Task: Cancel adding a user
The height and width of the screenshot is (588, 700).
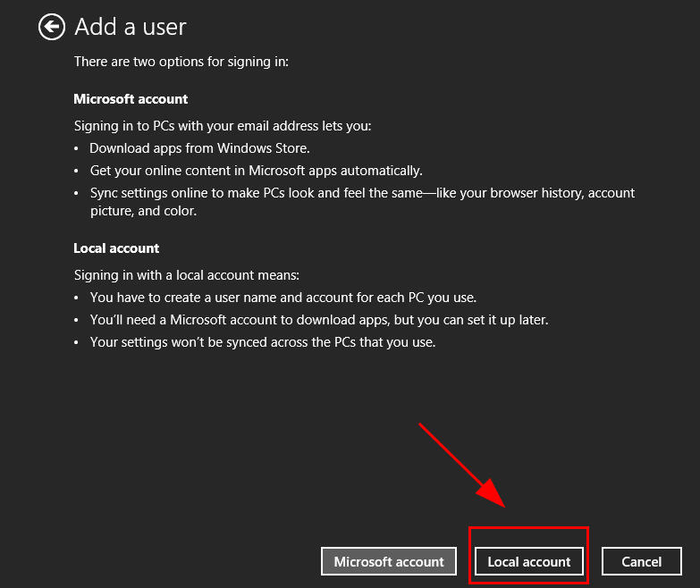Action: (642, 561)
